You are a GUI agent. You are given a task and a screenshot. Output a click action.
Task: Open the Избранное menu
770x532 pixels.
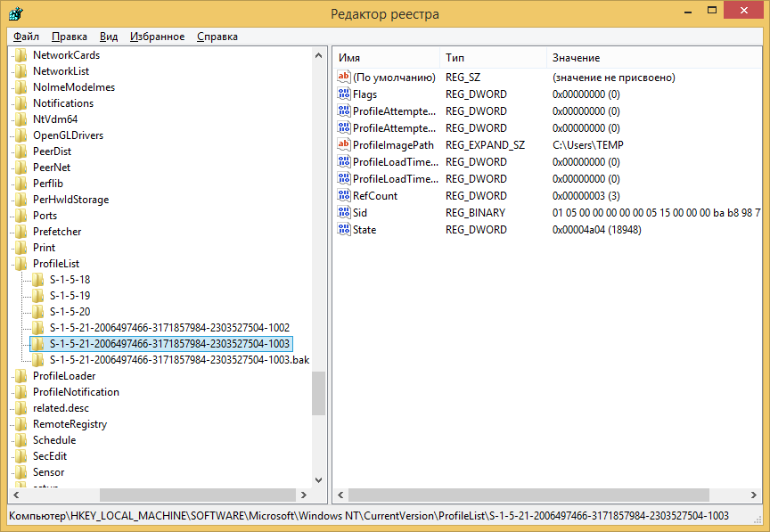tap(157, 37)
